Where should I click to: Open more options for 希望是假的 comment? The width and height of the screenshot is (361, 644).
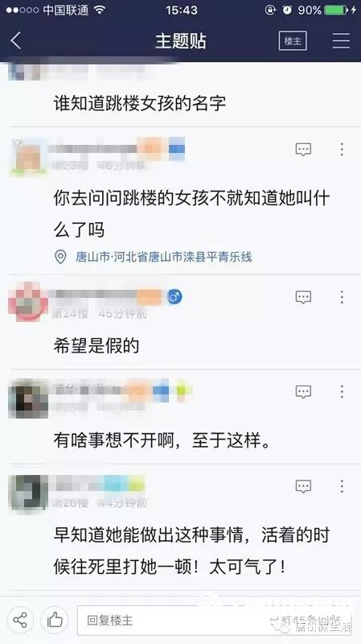342,297
